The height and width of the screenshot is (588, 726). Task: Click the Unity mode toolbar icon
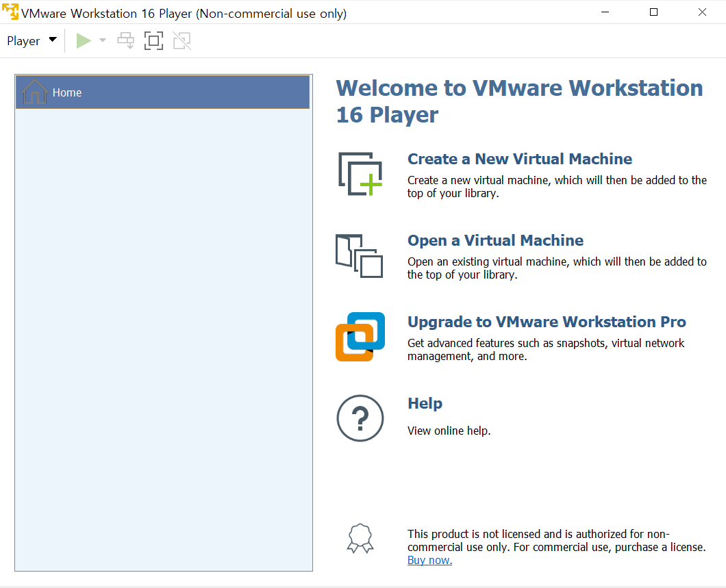pos(181,40)
